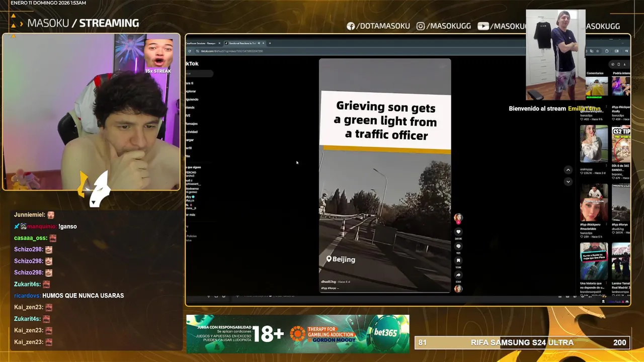Like the TikTok video with heart icon

click(458, 232)
